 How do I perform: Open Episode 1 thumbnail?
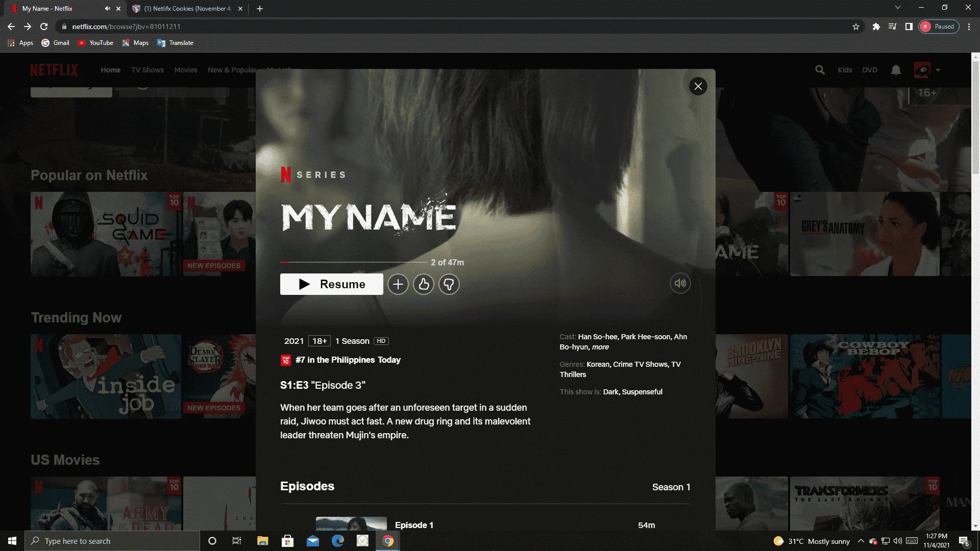click(351, 524)
